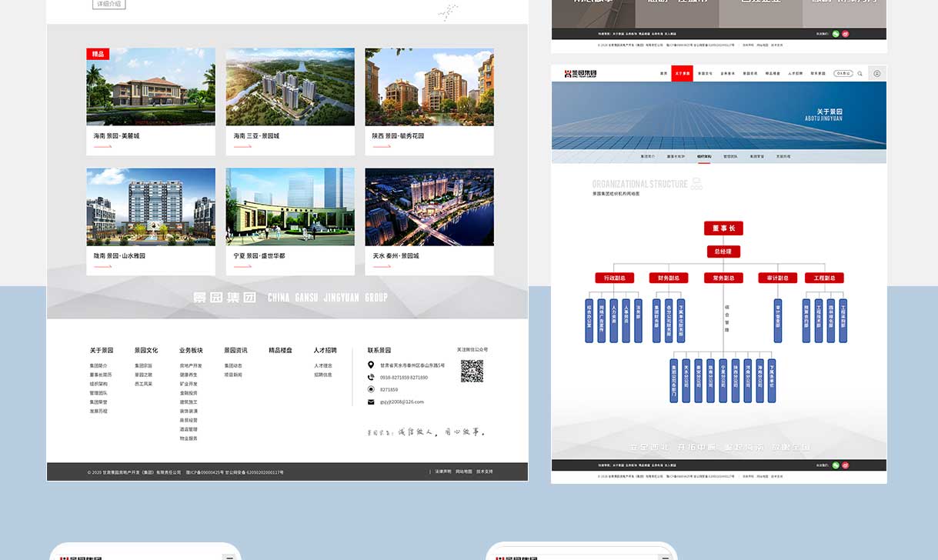Click the 景园资讯 footer column heading
Screen dimensions: 938x560
pos(235,350)
